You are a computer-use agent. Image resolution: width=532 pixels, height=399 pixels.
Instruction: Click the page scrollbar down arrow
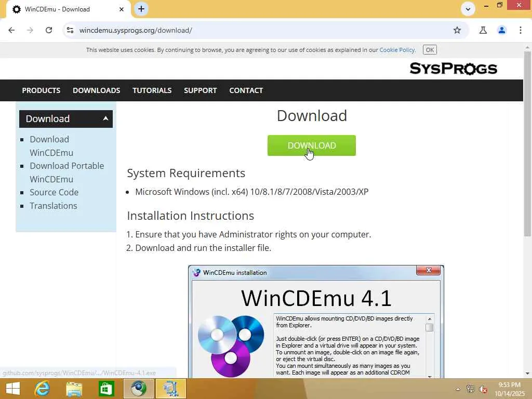[527, 374]
